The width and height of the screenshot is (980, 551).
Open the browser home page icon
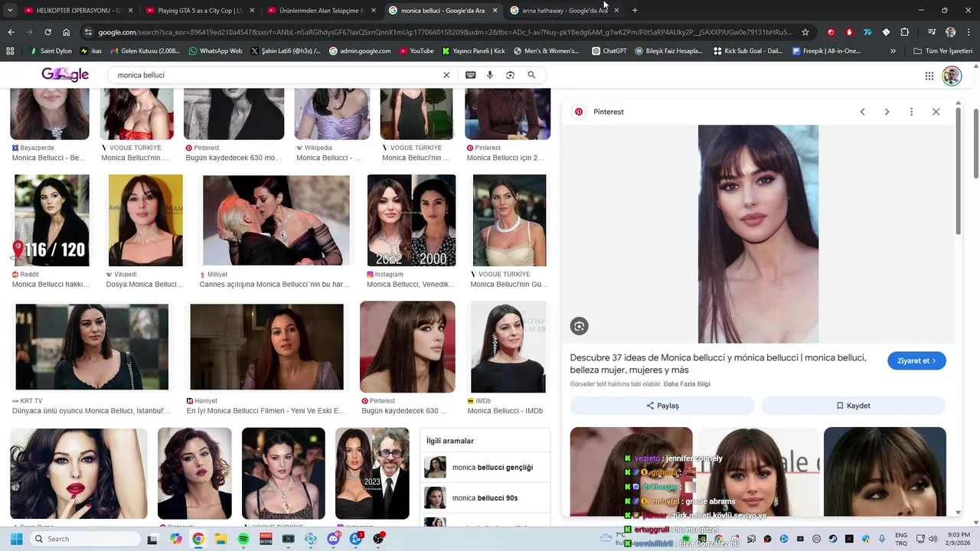(x=67, y=32)
